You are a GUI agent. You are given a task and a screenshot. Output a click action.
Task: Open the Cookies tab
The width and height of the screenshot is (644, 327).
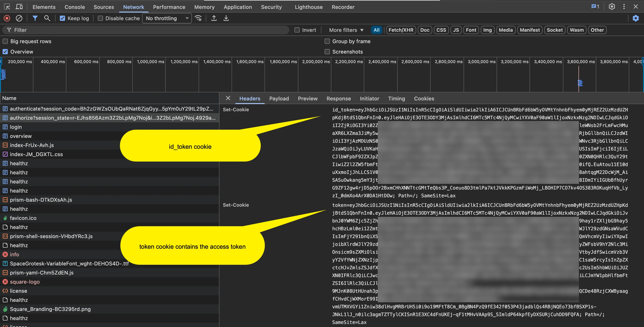tap(424, 98)
